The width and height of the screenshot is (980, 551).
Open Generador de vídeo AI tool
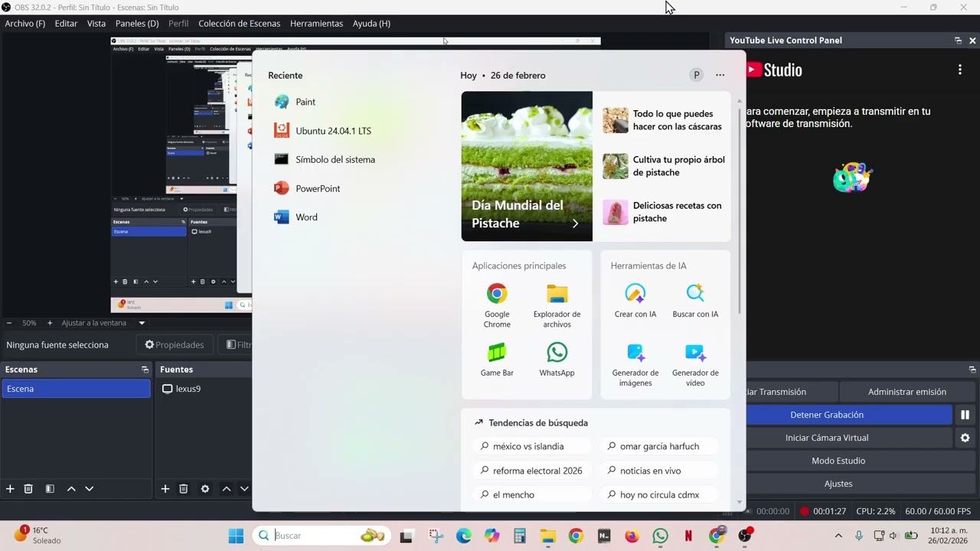click(695, 364)
